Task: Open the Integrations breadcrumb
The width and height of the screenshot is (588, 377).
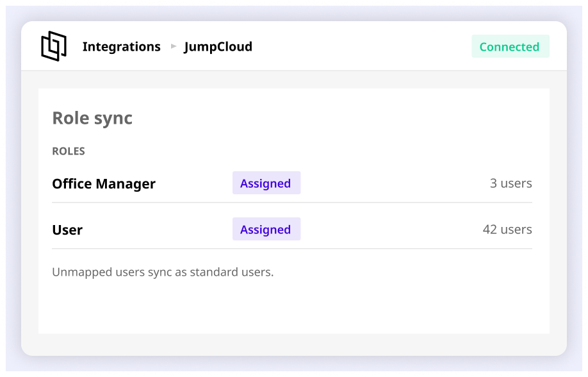Action: pyautogui.click(x=122, y=47)
